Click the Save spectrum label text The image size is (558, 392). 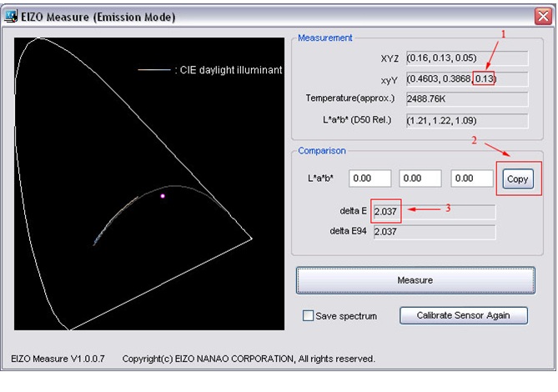click(x=346, y=316)
